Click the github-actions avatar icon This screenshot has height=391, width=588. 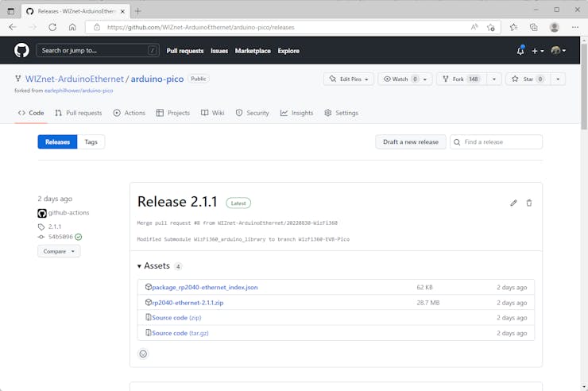pyautogui.click(x=42, y=213)
